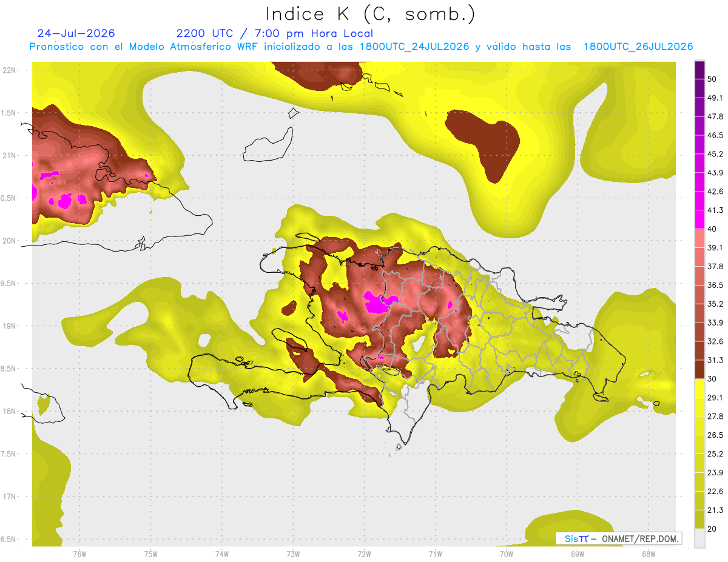728x562 pixels.
Task: Click longitude label '73W'
Action: coord(293,554)
